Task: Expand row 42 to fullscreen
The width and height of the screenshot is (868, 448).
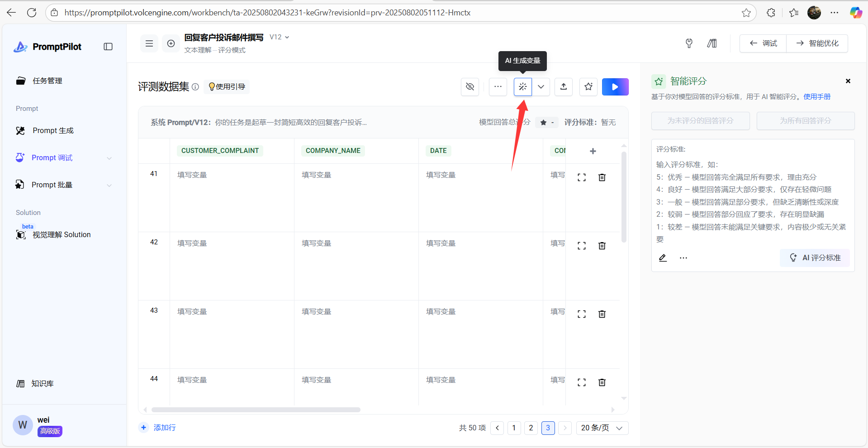Action: pyautogui.click(x=582, y=246)
